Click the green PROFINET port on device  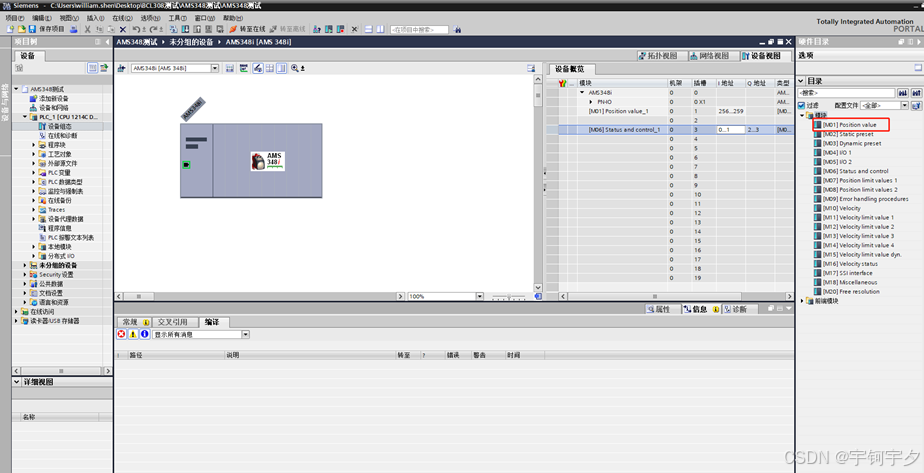(186, 165)
